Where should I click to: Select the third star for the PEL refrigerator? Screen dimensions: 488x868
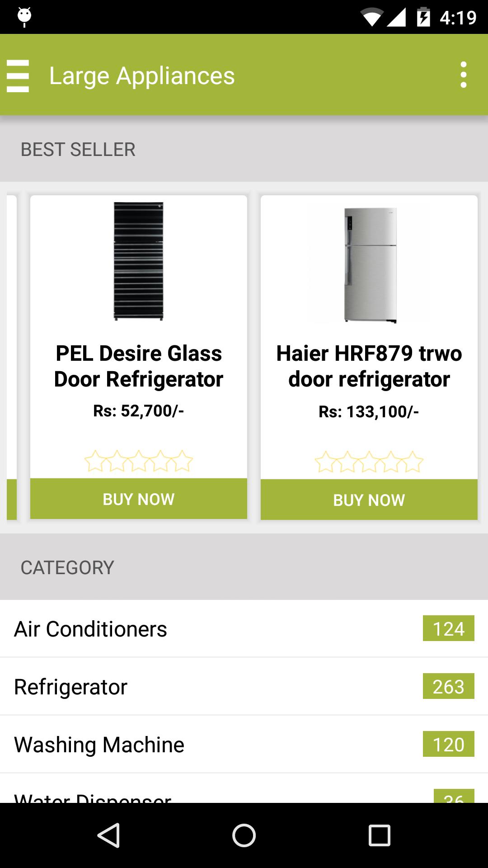[x=138, y=461]
